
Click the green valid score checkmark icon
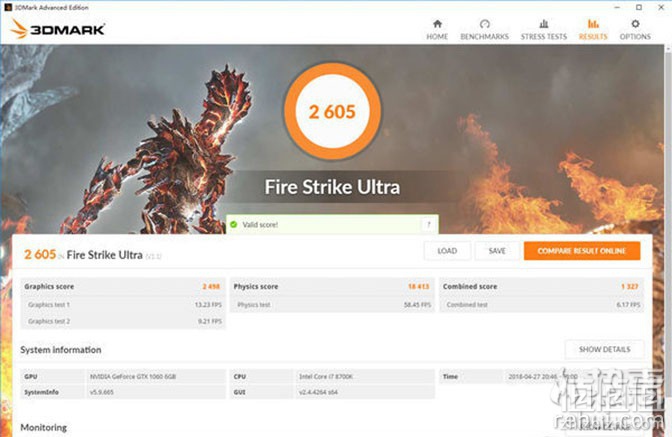234,224
